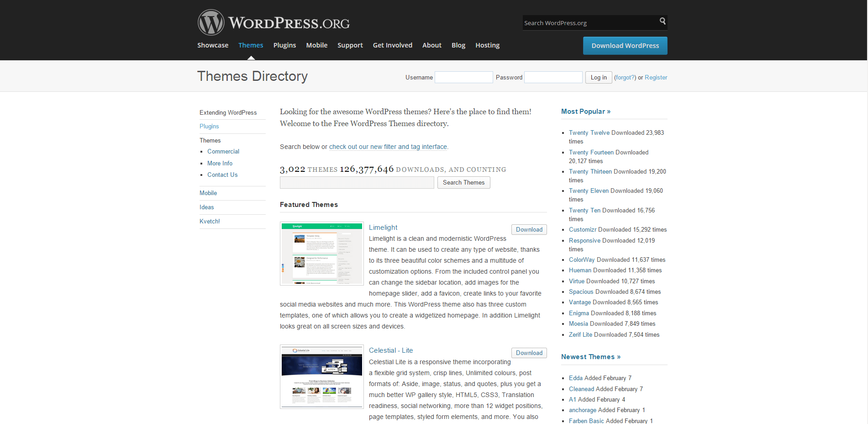The image size is (868, 424).
Task: Open Get Involved in navigation
Action: pyautogui.click(x=392, y=45)
